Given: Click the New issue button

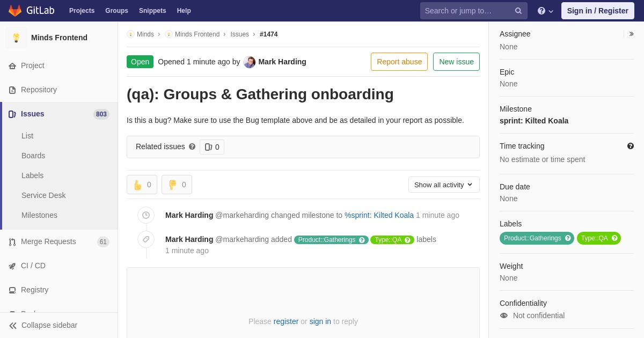Looking at the screenshot, I should pos(456,62).
